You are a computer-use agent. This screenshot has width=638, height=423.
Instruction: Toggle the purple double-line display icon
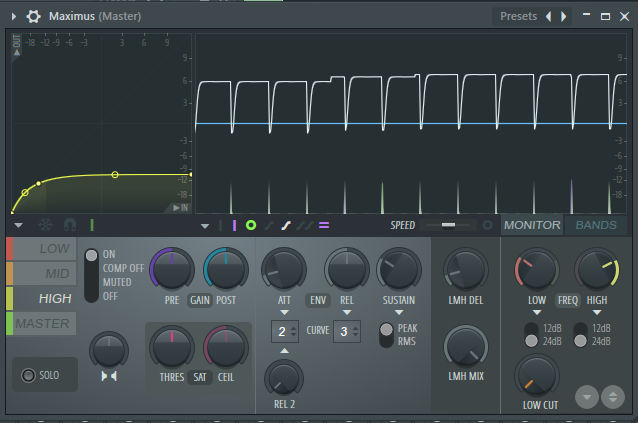[x=324, y=225]
